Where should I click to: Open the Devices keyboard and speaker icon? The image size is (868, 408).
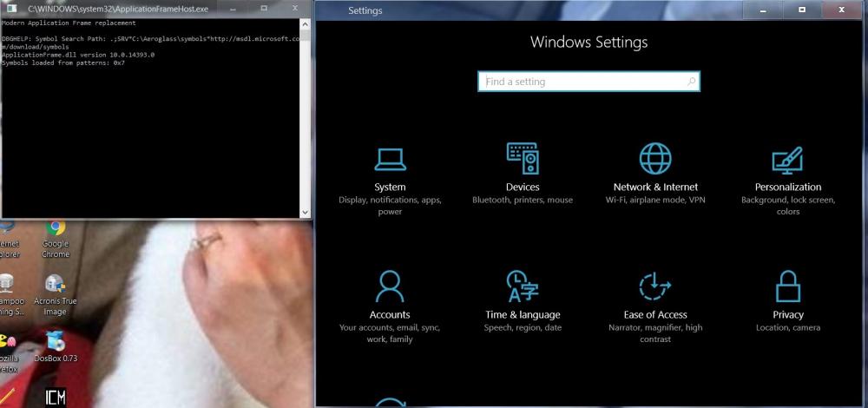(x=523, y=159)
